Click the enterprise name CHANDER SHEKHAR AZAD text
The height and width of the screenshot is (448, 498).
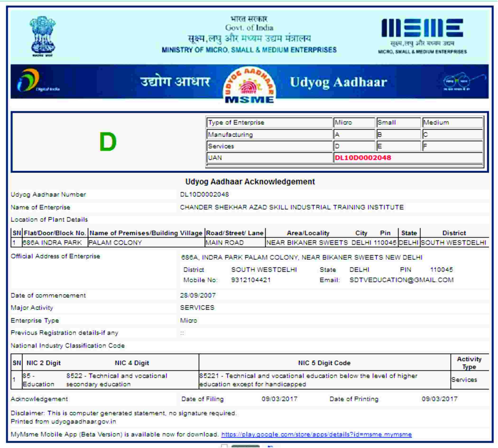click(292, 207)
